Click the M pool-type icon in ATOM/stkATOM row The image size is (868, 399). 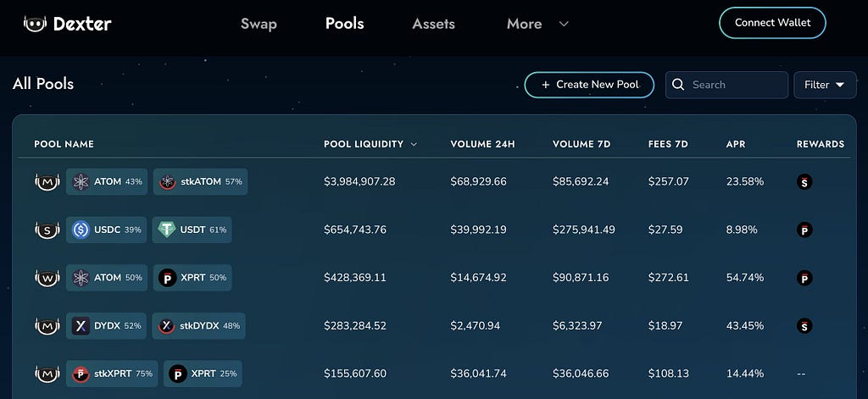pos(47,182)
